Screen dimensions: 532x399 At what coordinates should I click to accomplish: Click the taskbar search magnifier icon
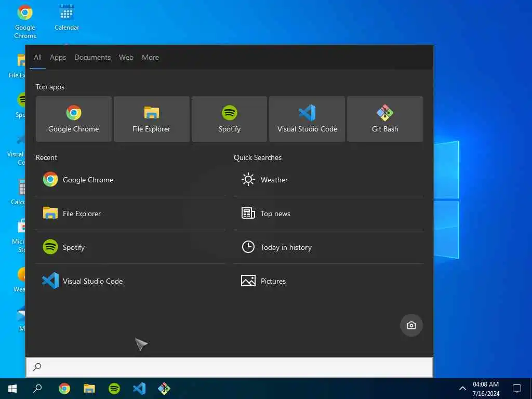click(37, 389)
